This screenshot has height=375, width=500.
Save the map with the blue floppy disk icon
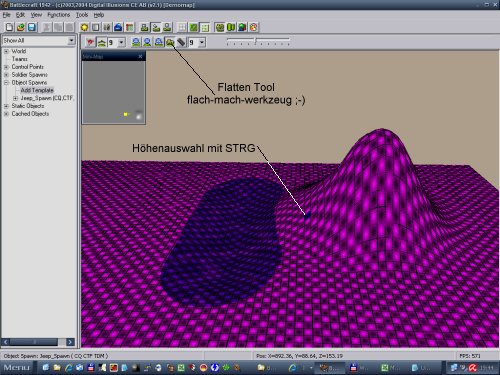(x=32, y=27)
